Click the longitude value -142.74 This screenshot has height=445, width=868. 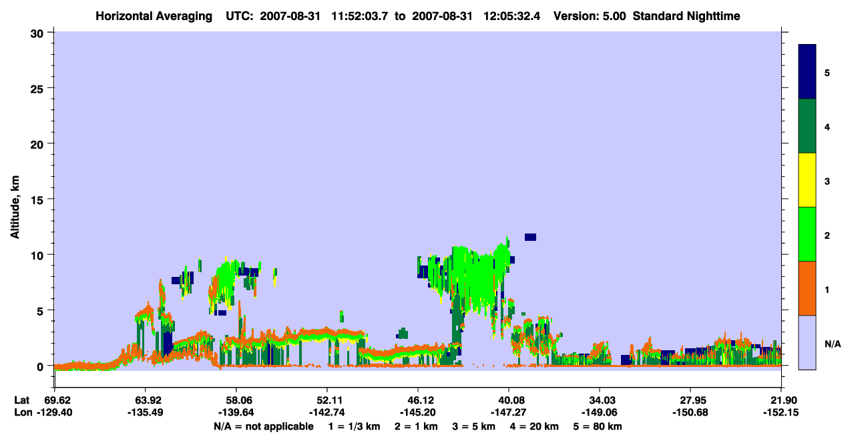point(327,412)
